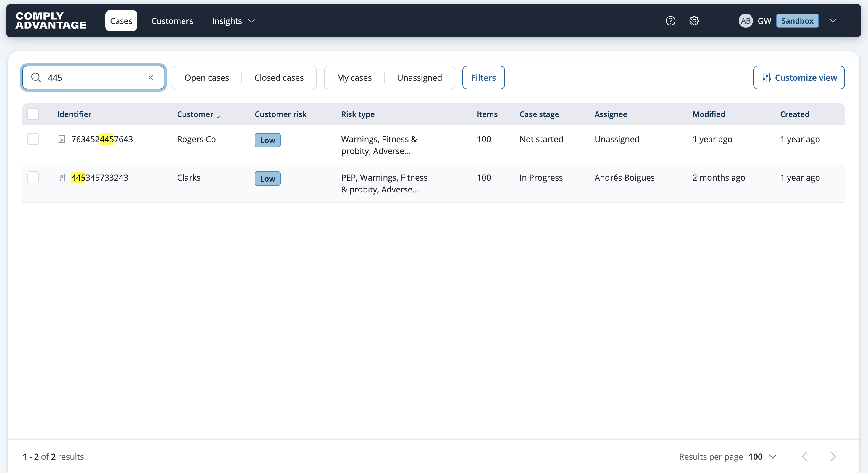
Task: Click the company icon beside 7634524457643
Action: coord(62,139)
